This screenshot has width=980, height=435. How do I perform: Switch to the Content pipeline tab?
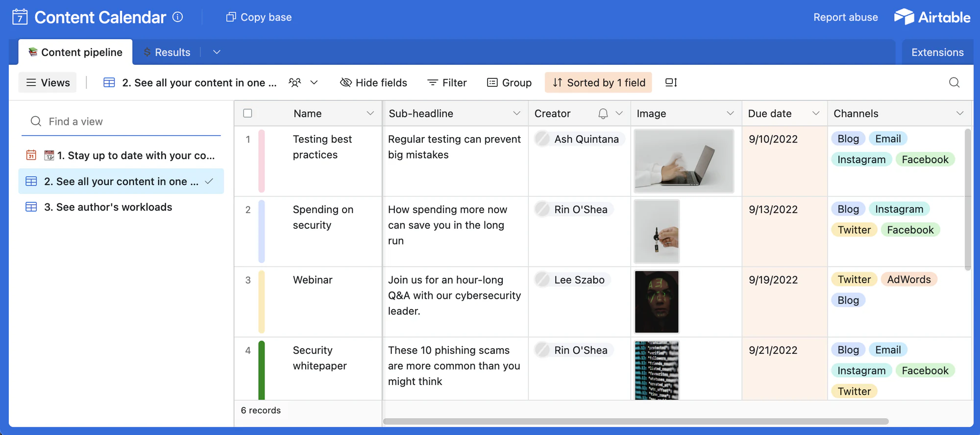[x=75, y=52]
